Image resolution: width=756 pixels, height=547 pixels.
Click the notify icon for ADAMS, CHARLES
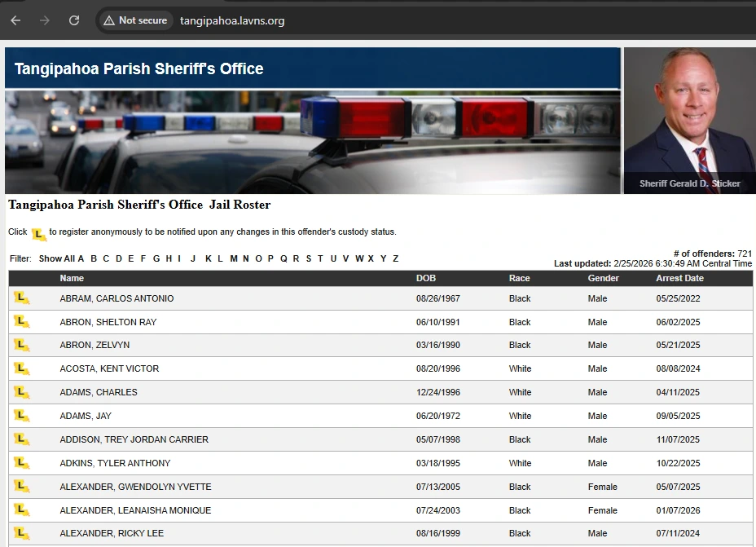tap(22, 392)
